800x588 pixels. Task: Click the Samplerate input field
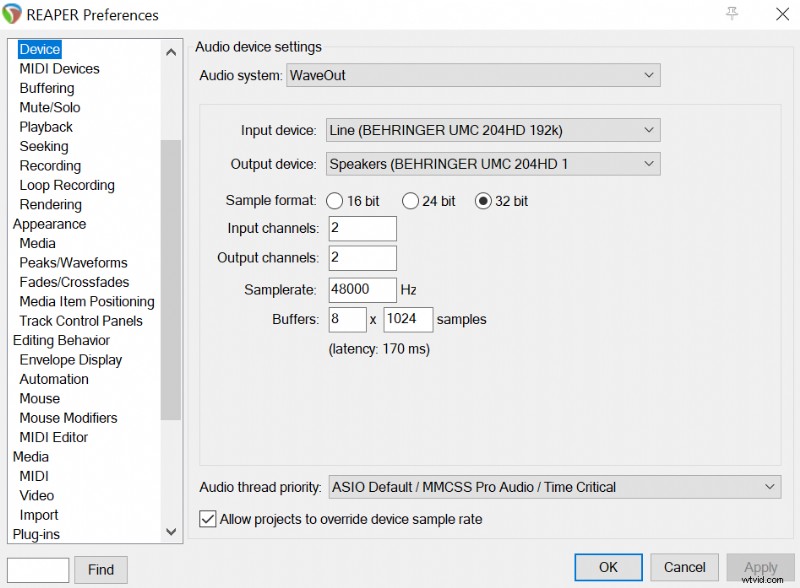[361, 289]
